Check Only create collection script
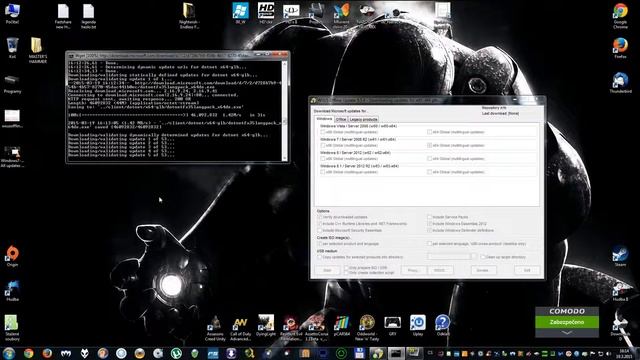The height and width of the screenshot is (360, 640). (x=346, y=273)
